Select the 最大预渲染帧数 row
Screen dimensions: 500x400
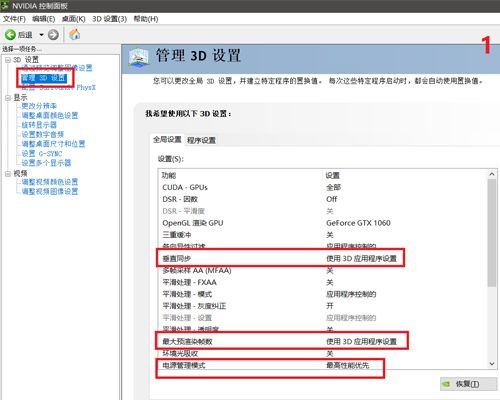[x=323, y=342]
